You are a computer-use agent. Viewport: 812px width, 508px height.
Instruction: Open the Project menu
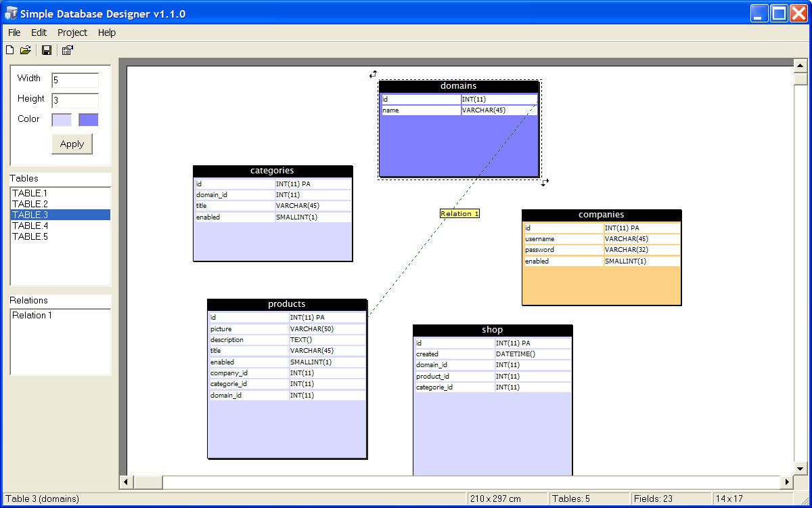(72, 33)
